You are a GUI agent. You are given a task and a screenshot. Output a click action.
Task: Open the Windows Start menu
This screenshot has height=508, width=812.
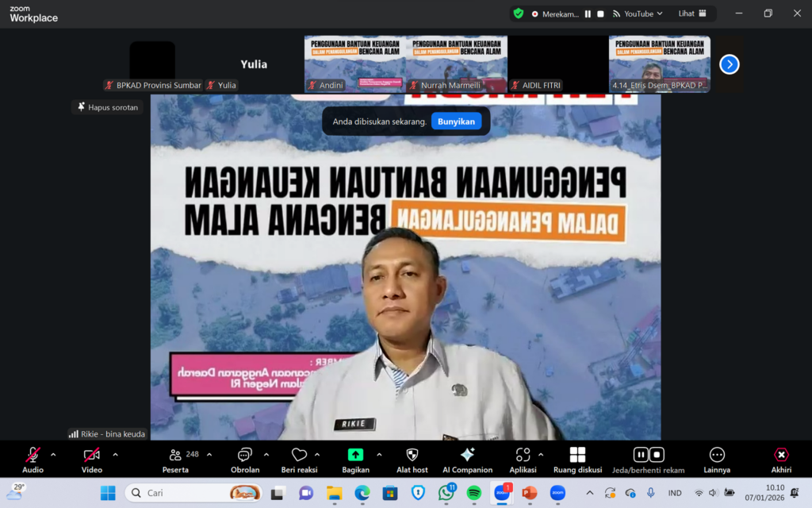click(x=108, y=493)
